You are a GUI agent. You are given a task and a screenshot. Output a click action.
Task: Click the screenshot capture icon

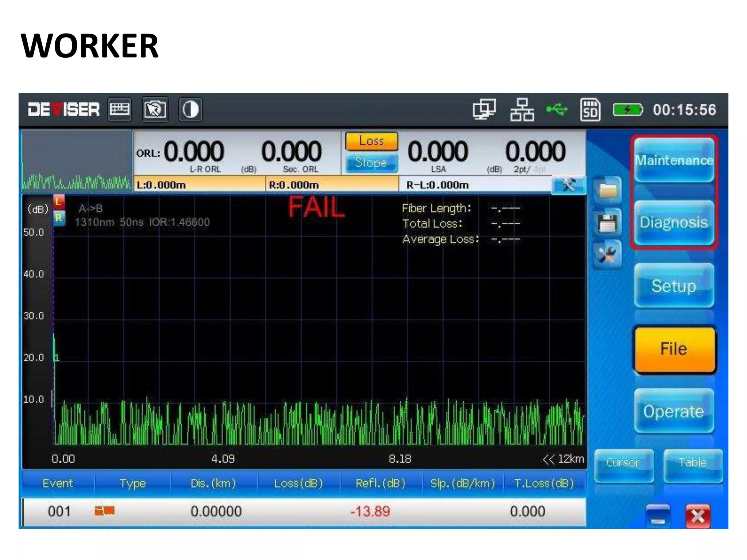(155, 109)
